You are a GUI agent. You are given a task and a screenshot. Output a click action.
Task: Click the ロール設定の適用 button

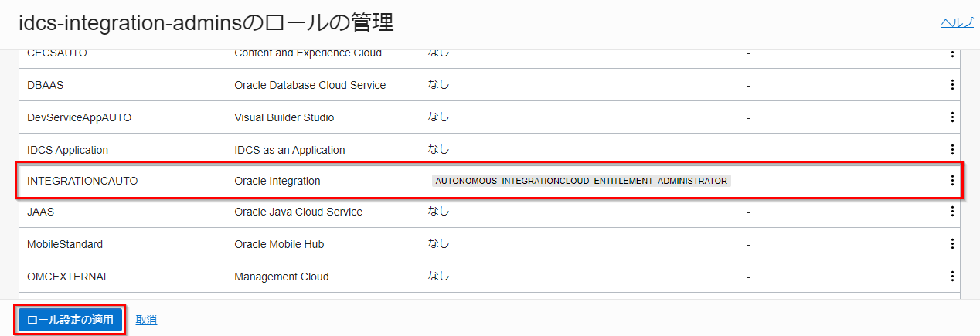[70, 320]
